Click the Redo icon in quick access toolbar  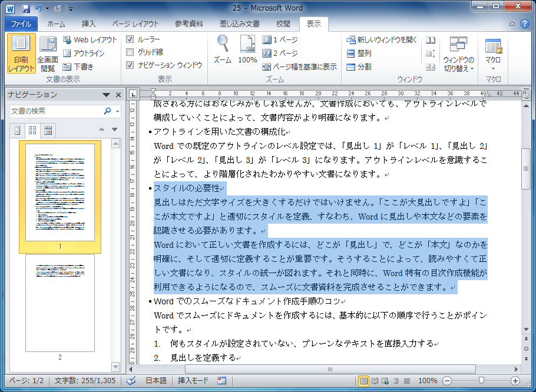[58, 8]
